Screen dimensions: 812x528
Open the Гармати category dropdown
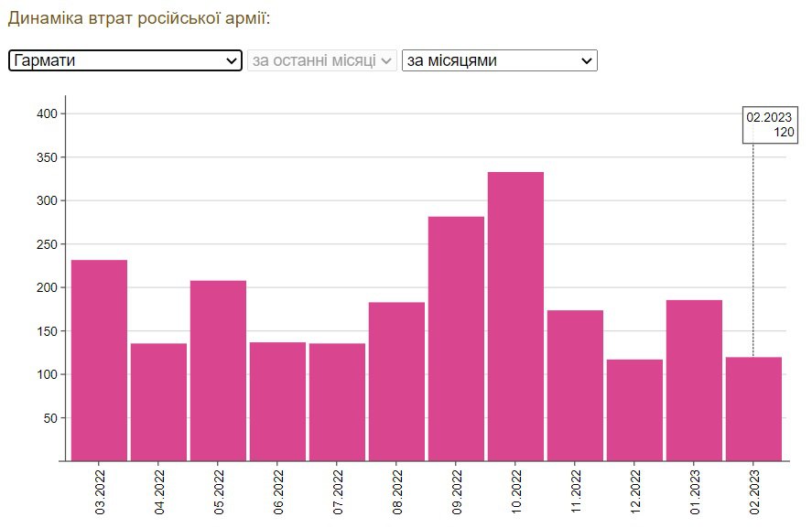pyautogui.click(x=125, y=60)
